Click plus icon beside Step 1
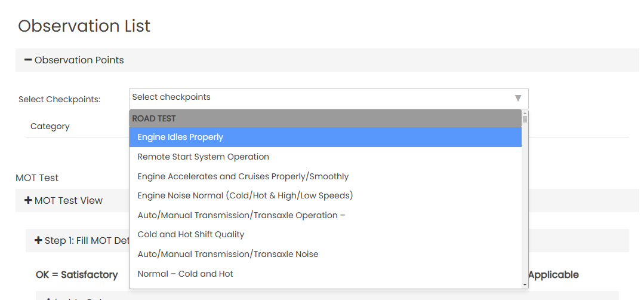 tap(38, 241)
